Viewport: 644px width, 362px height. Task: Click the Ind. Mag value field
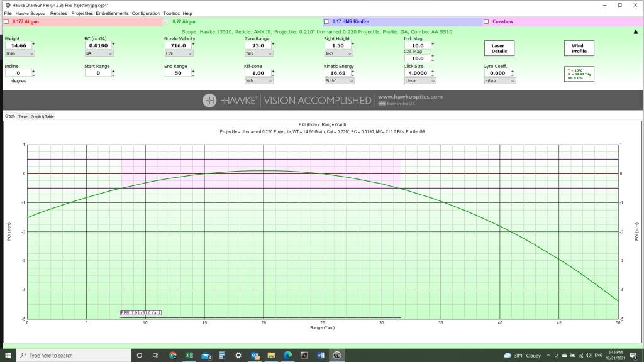pos(418,45)
